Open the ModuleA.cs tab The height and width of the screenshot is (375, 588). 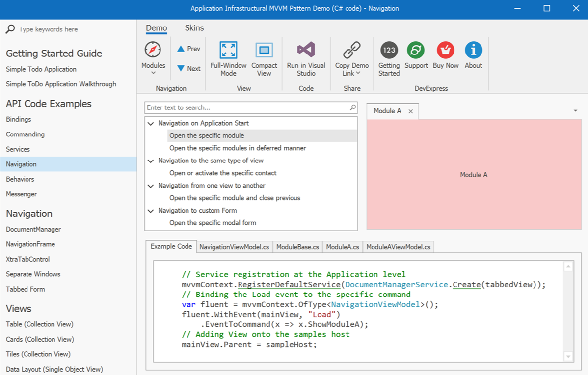pos(343,247)
